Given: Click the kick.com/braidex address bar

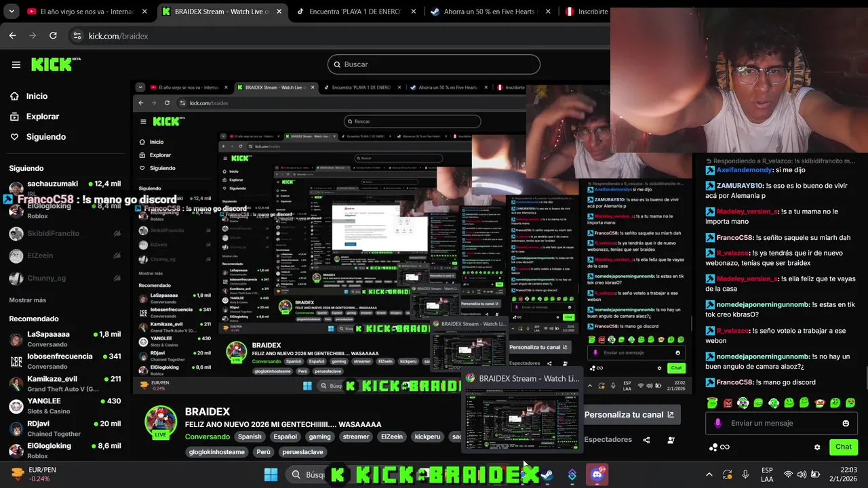Looking at the screenshot, I should (339, 36).
